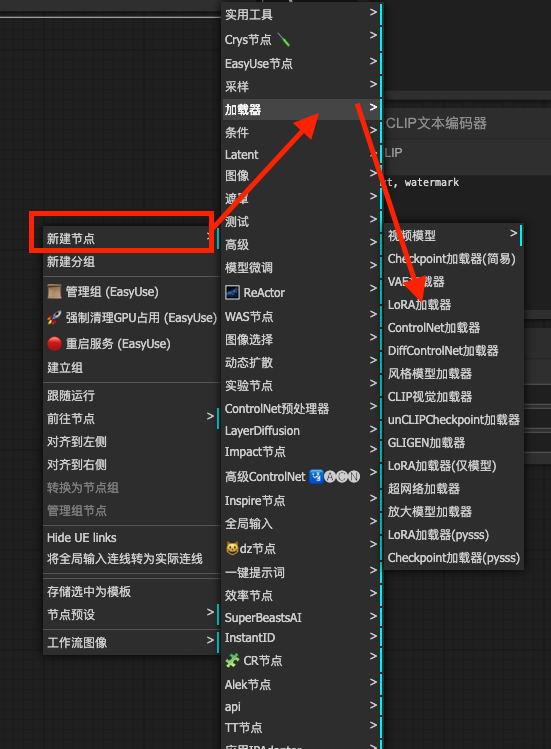Open TT节点 category
The width and height of the screenshot is (551, 749).
(x=302, y=727)
